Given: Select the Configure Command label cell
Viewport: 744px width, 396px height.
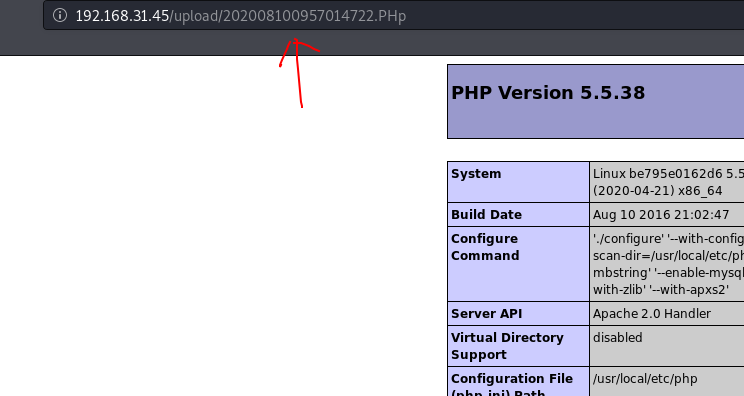Looking at the screenshot, I should [518, 264].
